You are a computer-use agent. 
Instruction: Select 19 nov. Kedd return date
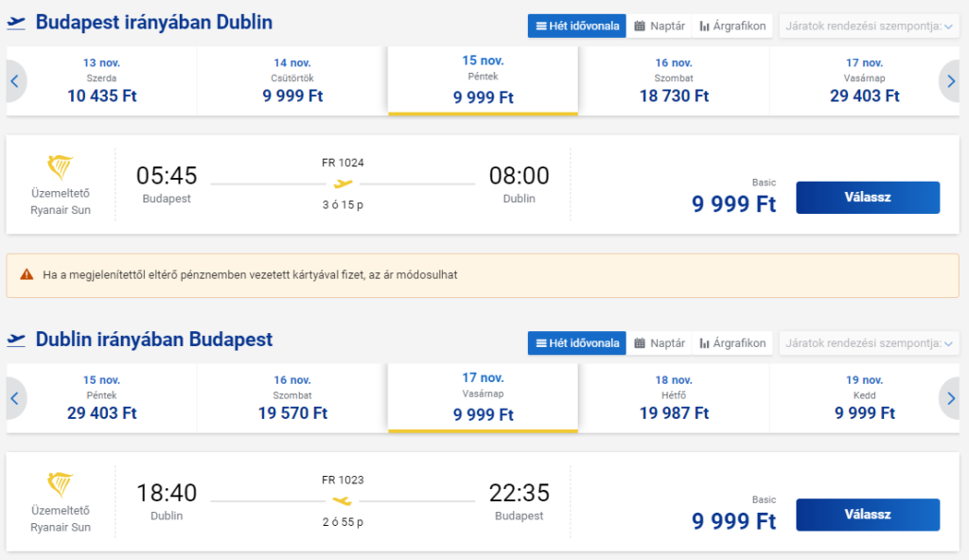(x=865, y=398)
